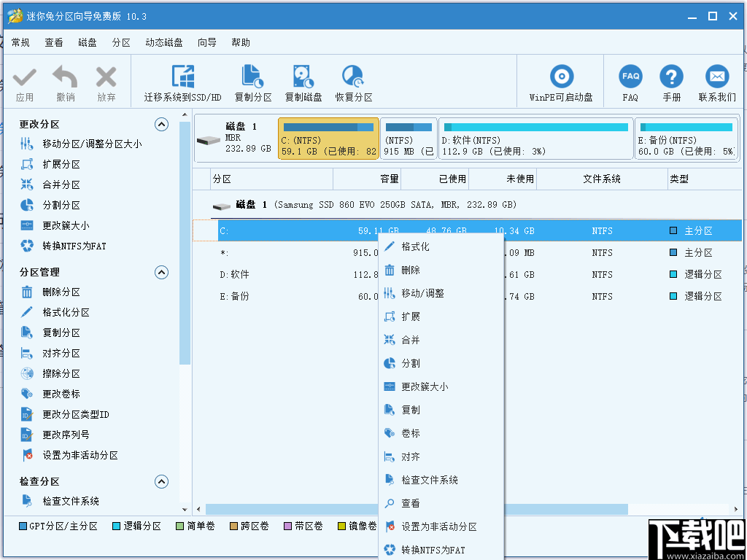
Task: Open the FAQ icon in the toolbar
Action: 630,81
